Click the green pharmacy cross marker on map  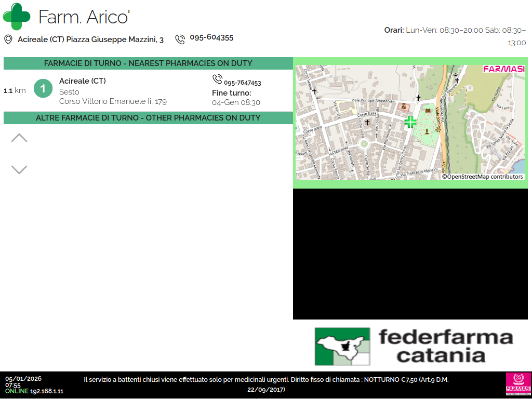click(410, 122)
